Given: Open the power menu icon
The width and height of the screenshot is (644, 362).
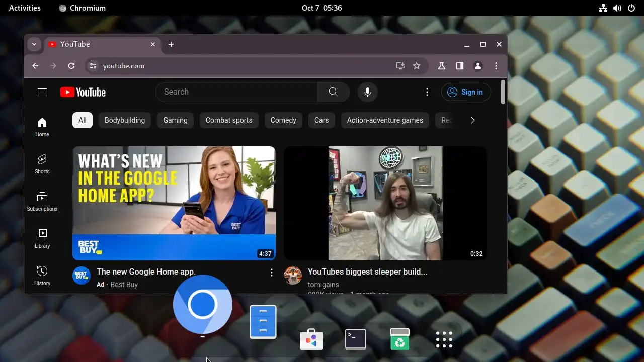Looking at the screenshot, I should click(x=631, y=8).
